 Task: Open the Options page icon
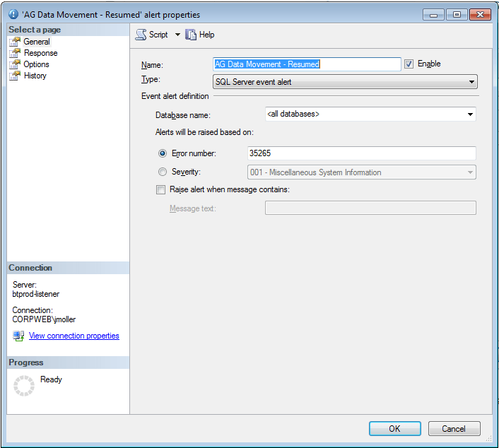coord(15,64)
